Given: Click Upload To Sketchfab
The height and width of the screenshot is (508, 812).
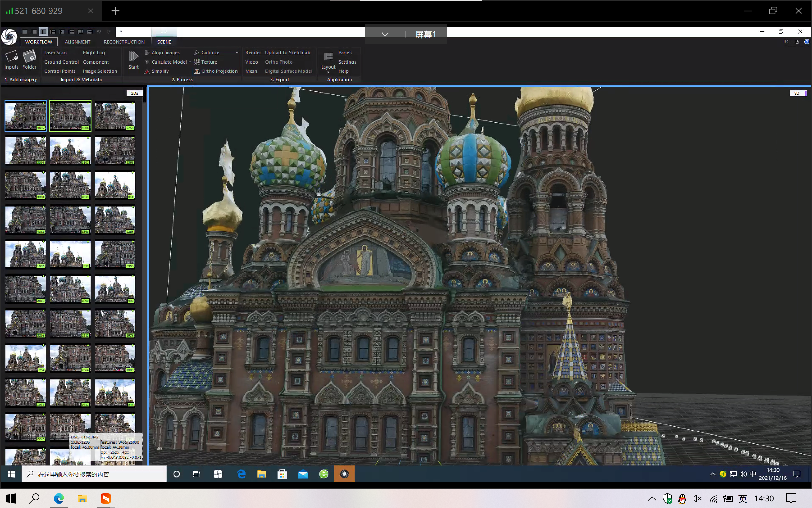Looking at the screenshot, I should (x=288, y=52).
